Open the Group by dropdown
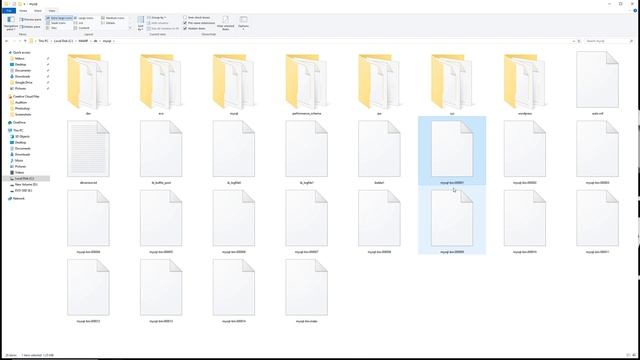 [157, 18]
